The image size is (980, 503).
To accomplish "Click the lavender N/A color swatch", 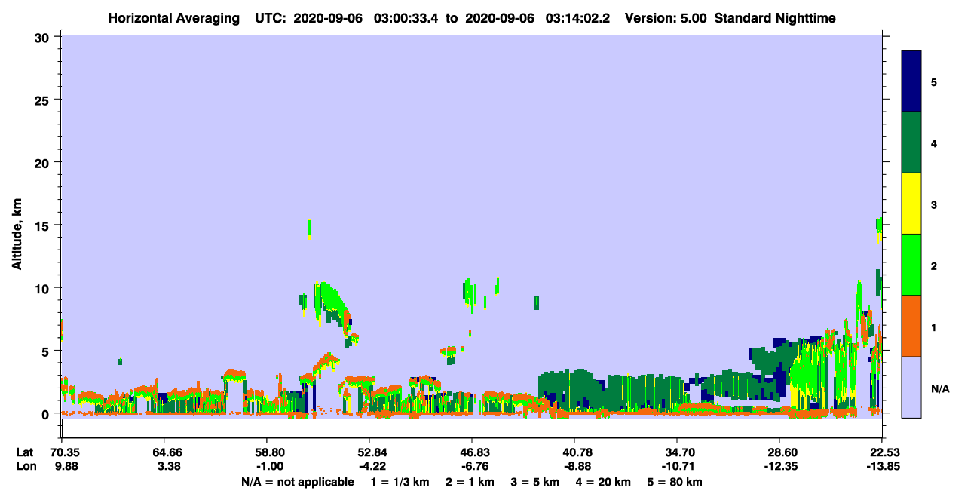I will click(x=911, y=387).
